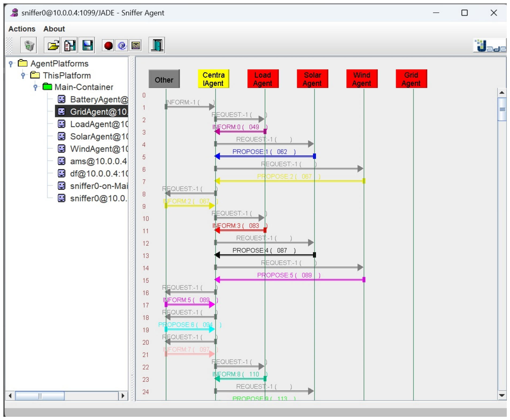Click the yellow PROPOSE:2 (067) message
The height and width of the screenshot is (420, 510).
(290, 178)
